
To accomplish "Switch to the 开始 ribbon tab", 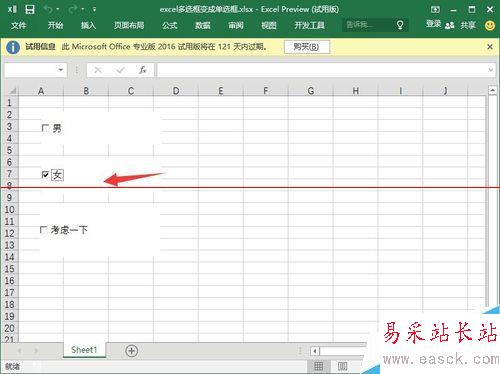I will click(55, 25).
